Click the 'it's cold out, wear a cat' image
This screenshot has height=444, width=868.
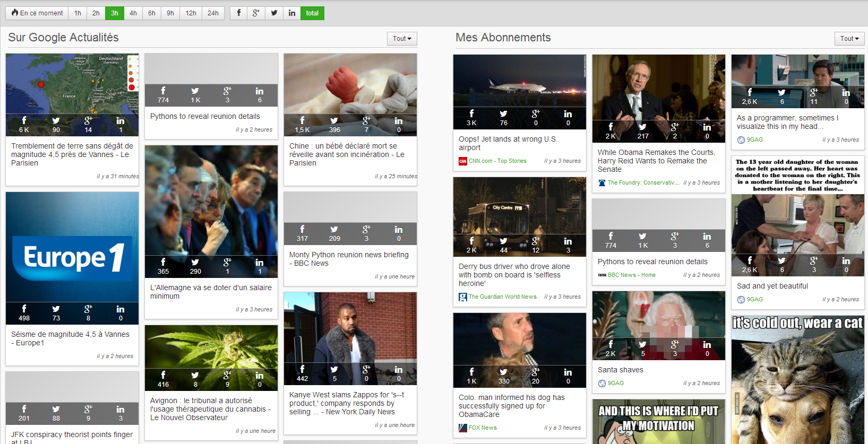pyautogui.click(x=798, y=380)
